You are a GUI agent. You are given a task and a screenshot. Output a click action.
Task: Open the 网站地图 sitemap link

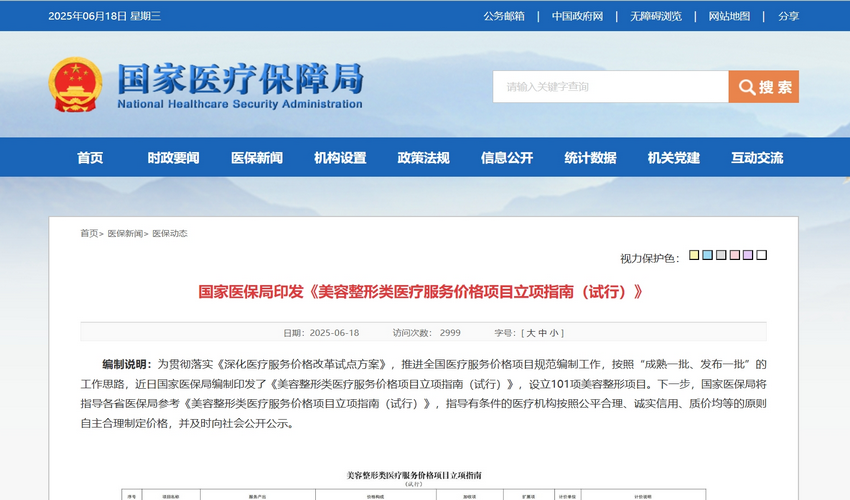pos(729,16)
